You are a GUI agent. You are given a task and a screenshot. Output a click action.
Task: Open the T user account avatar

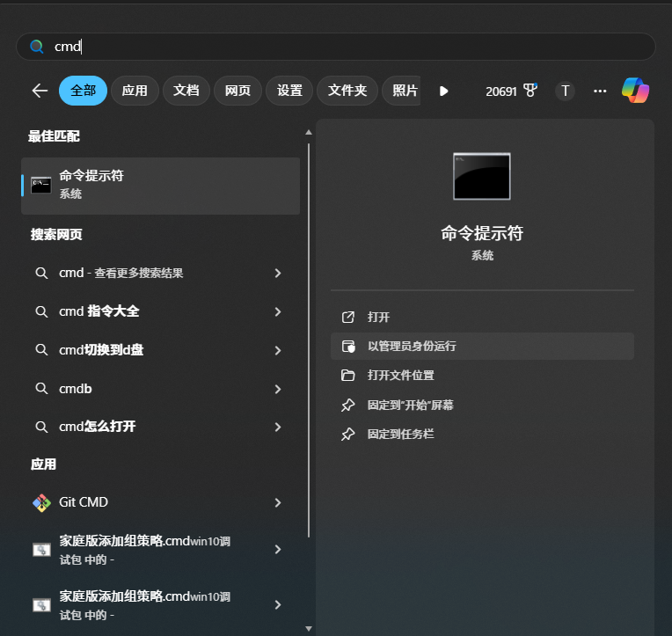point(565,91)
